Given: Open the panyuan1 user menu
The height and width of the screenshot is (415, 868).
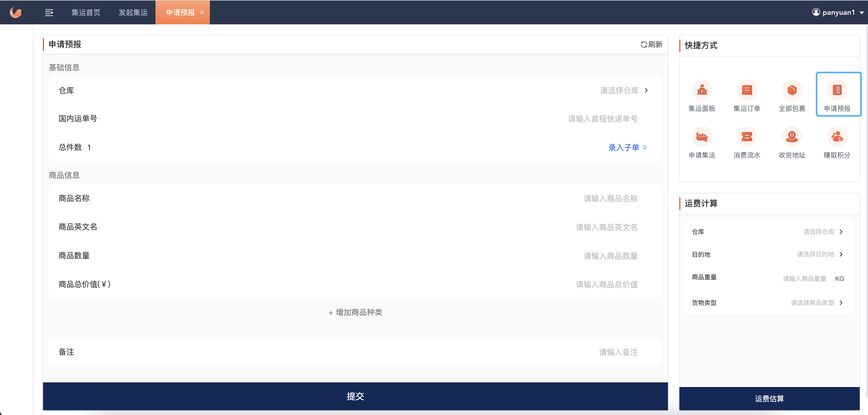Looking at the screenshot, I should point(838,12).
